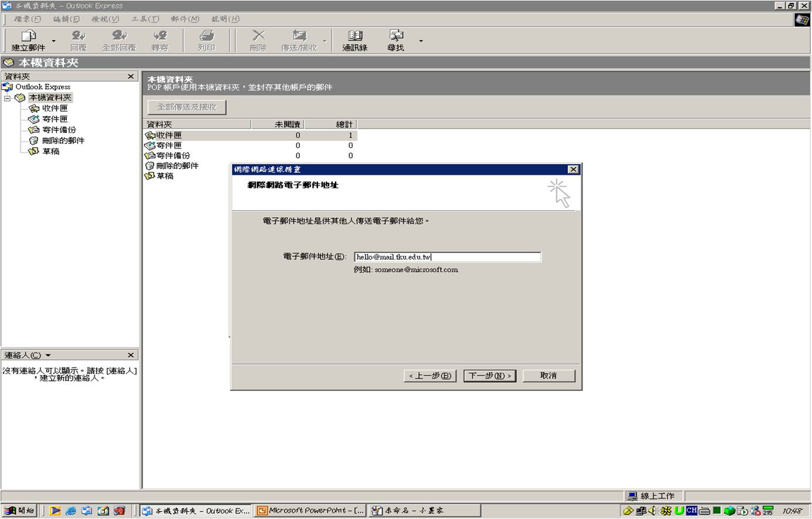Click the 列印 (print) toolbar icon

tap(207, 40)
